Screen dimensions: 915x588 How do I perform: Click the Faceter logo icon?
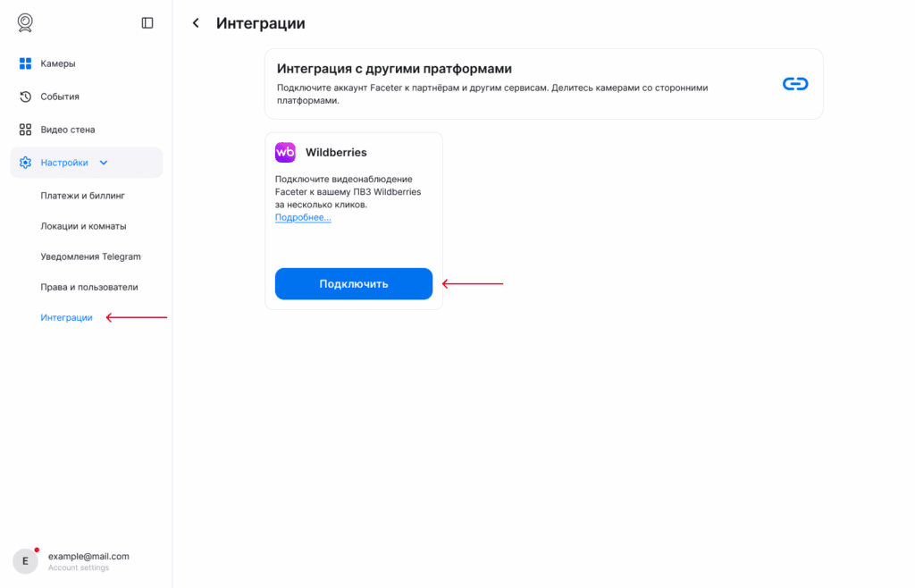point(25,22)
